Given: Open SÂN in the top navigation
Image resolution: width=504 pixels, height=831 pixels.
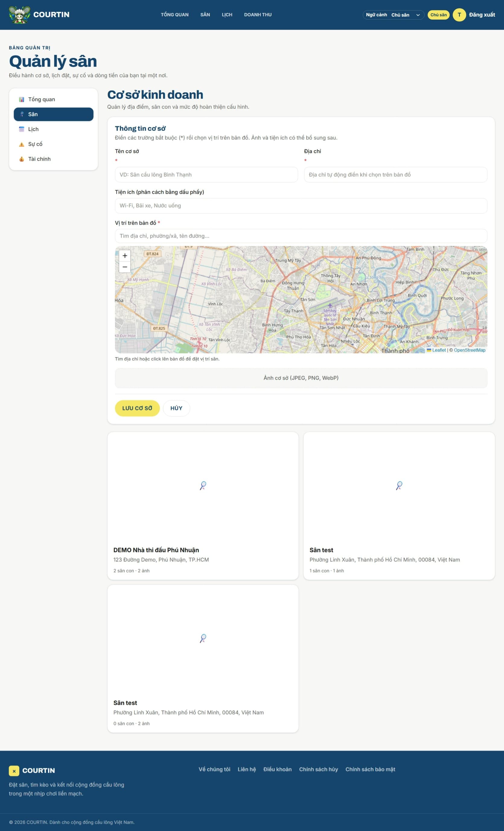Looking at the screenshot, I should 205,15.
